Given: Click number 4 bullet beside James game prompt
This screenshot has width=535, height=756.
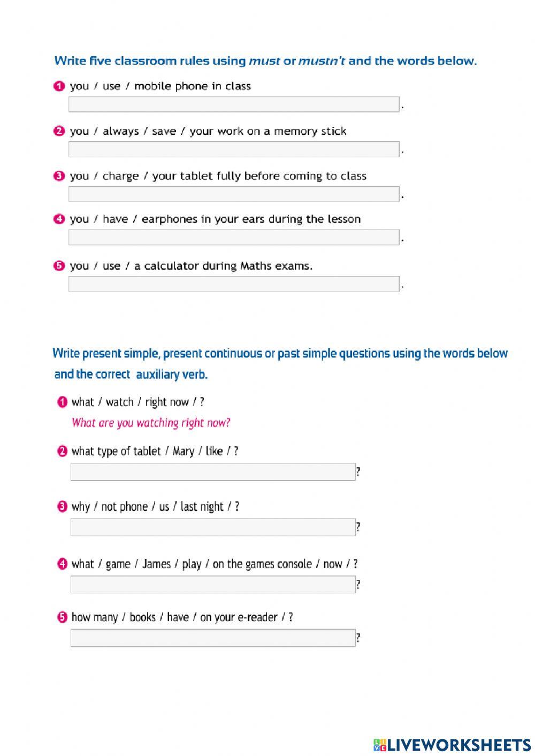Looking at the screenshot, I should (x=62, y=564).
